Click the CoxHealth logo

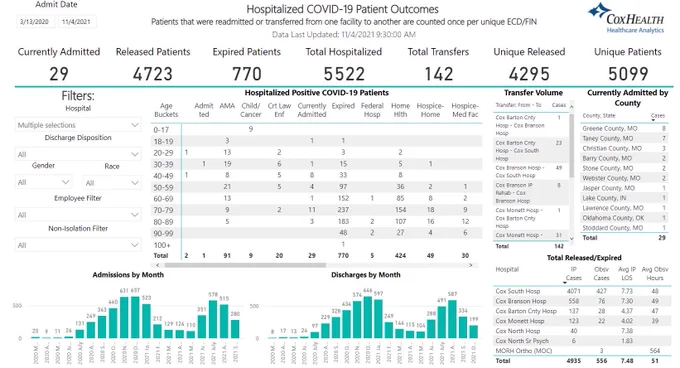(x=627, y=18)
